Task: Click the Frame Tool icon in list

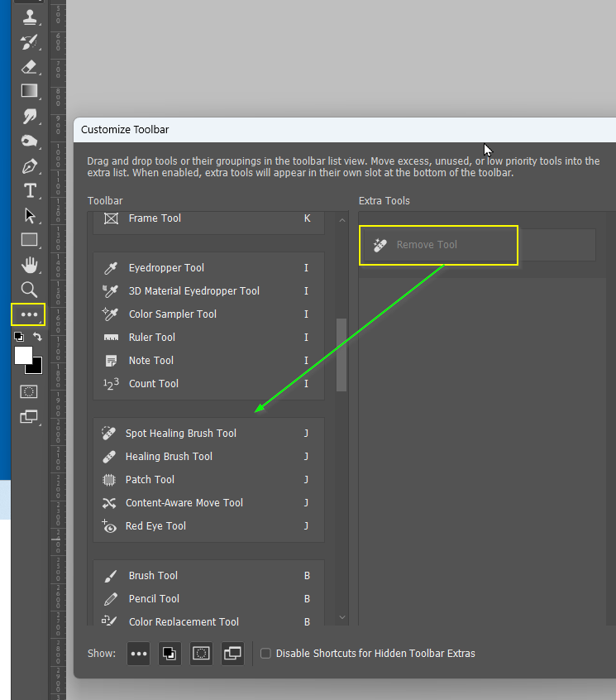Action: pos(111,218)
